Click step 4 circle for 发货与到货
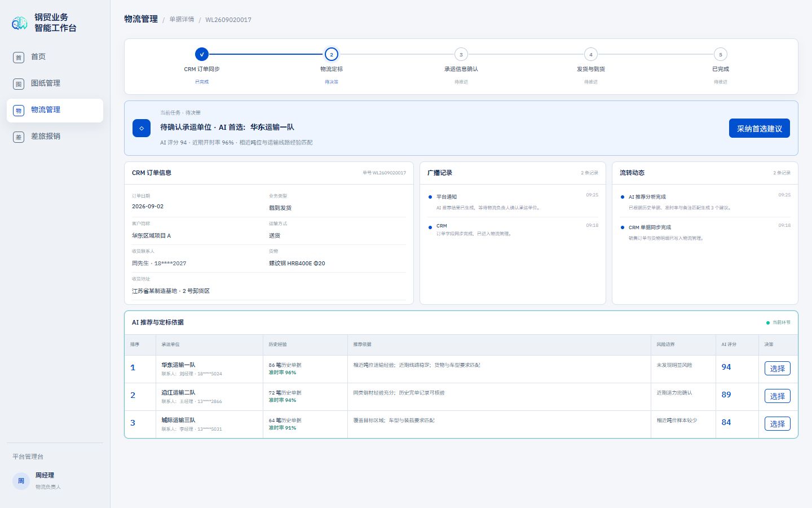The width and height of the screenshot is (812, 508). pos(591,54)
